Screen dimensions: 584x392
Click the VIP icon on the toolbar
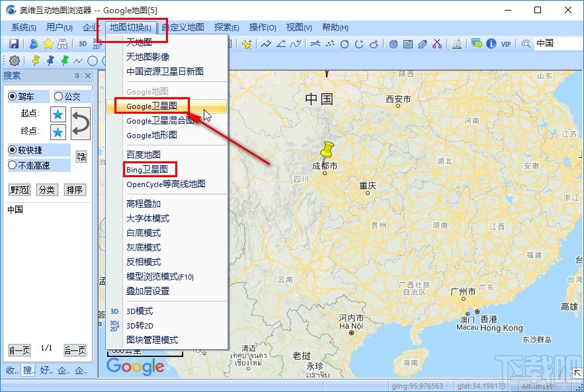505,44
